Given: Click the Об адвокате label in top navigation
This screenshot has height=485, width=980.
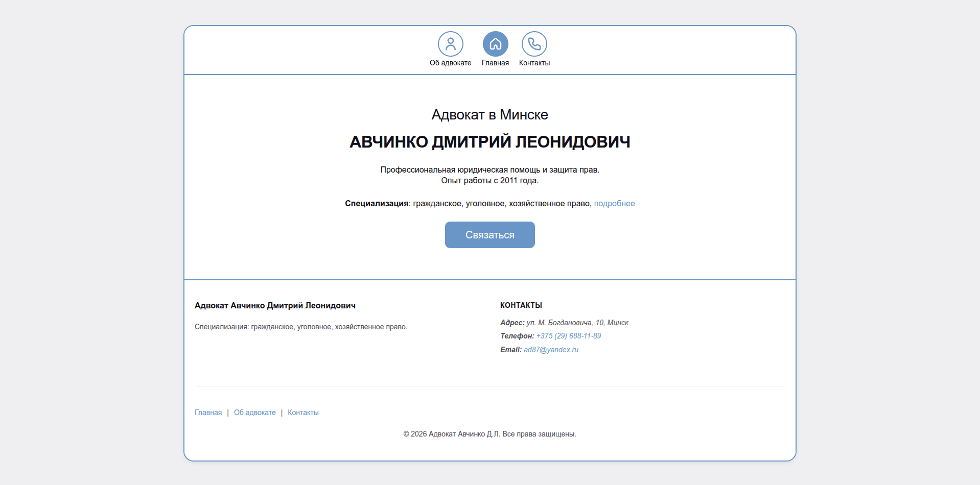Looking at the screenshot, I should pyautogui.click(x=451, y=63).
